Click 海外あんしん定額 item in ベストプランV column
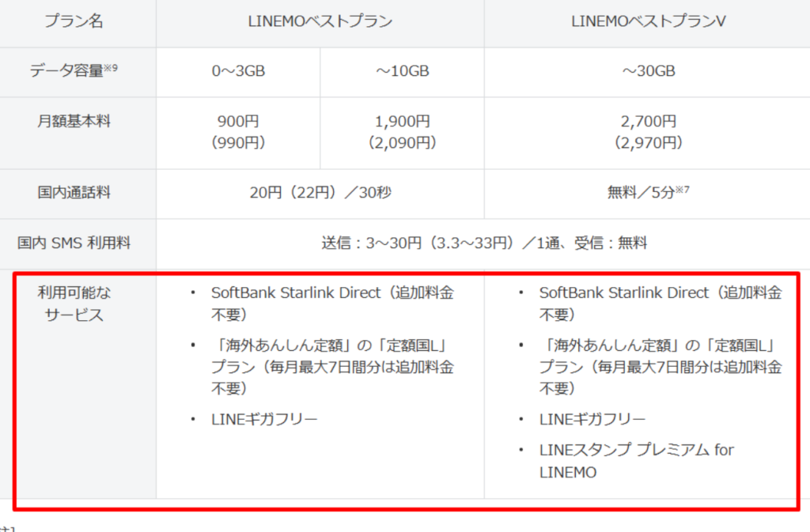The width and height of the screenshot is (810, 532). 660,366
